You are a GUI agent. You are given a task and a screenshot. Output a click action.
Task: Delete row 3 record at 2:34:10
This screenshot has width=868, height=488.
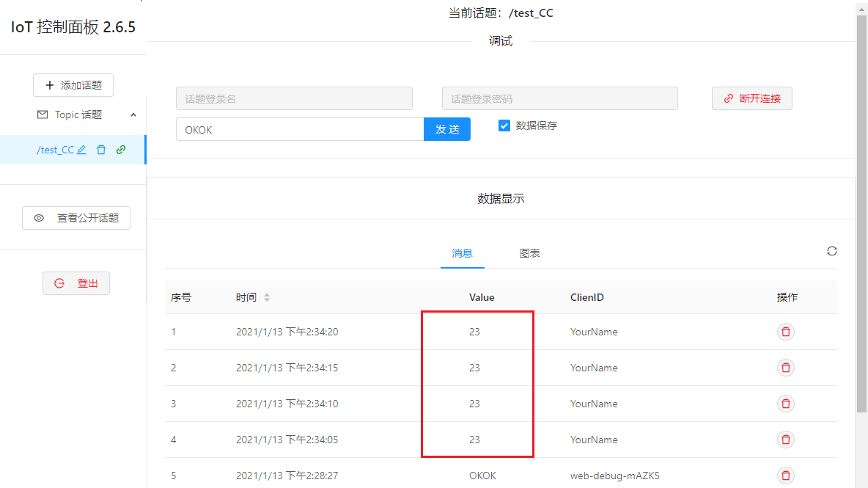[x=785, y=404]
